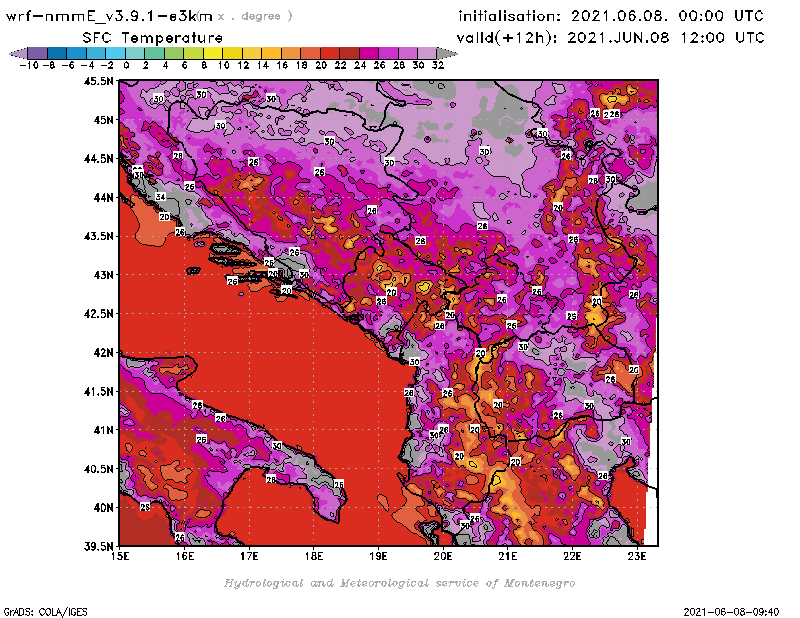Click the '19E' longitude label
The width and height of the screenshot is (800, 618).
pyautogui.click(x=379, y=556)
